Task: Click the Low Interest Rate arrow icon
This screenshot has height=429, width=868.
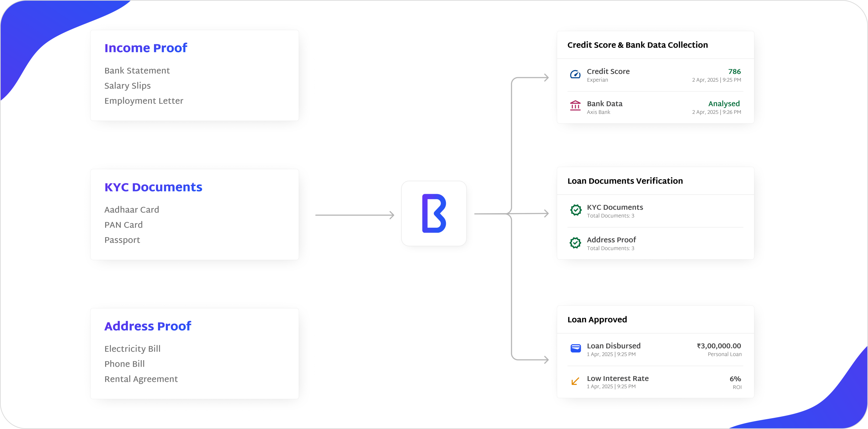Action: (x=575, y=382)
